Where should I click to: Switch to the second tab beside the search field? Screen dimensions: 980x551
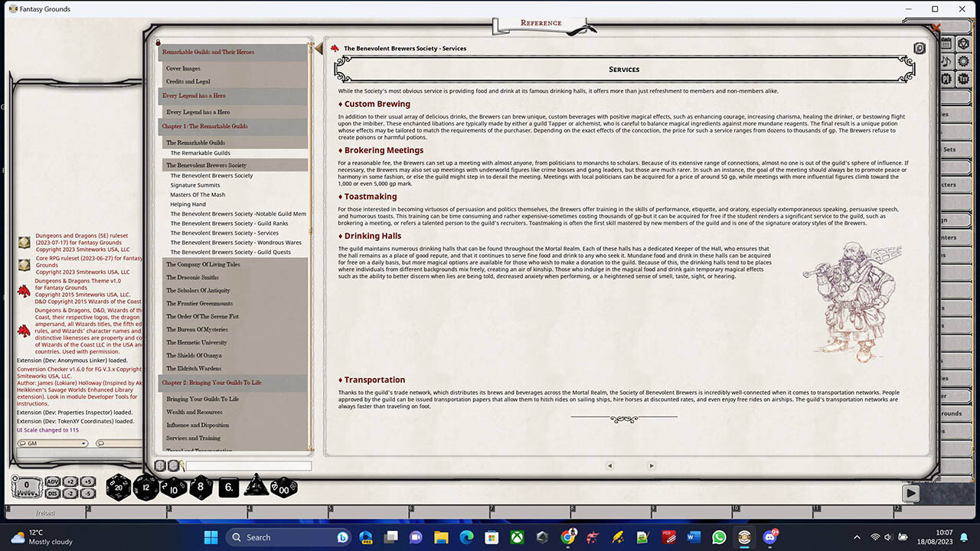(173, 465)
